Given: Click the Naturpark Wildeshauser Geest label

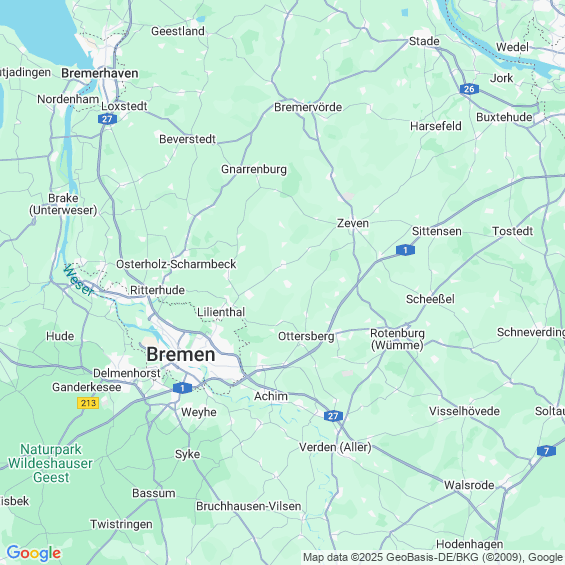Looking at the screenshot, I should click(50, 463).
